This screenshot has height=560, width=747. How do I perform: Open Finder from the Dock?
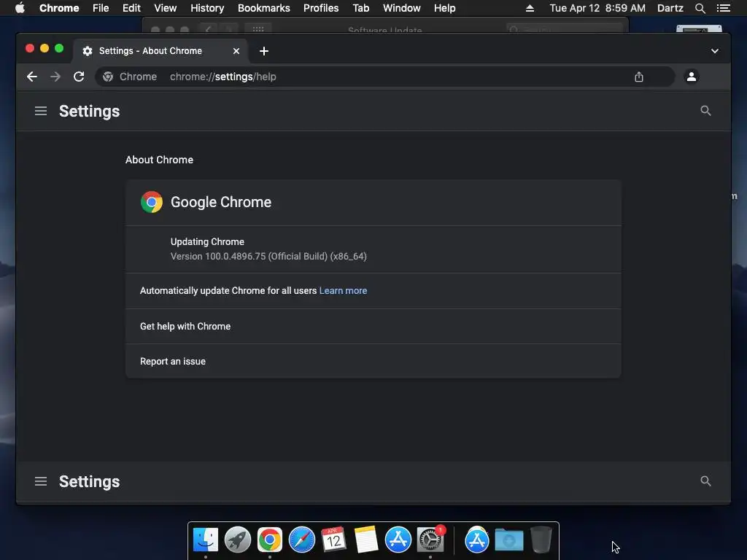click(x=206, y=540)
